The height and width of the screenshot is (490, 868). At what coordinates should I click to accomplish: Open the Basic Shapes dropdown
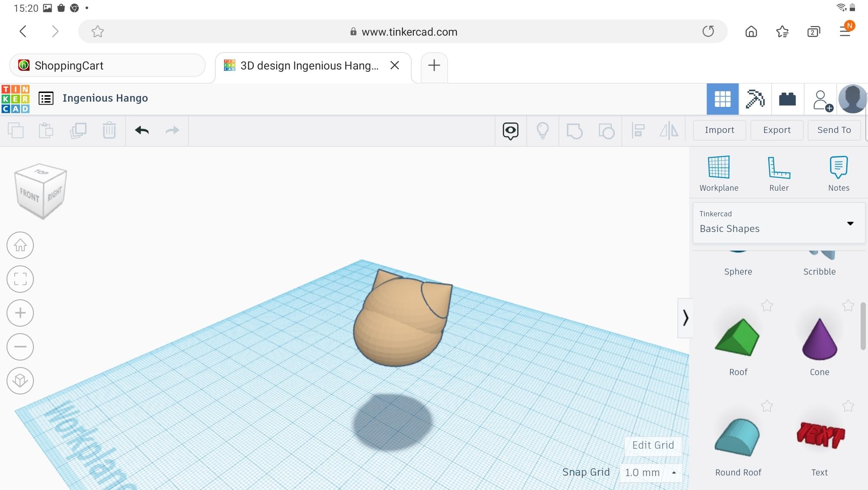coord(779,223)
